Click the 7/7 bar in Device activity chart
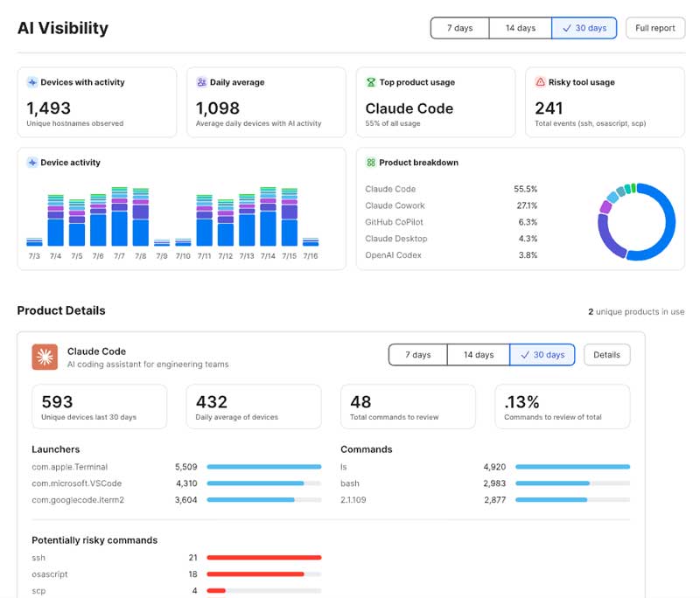Image resolution: width=700 pixels, height=598 pixels. click(119, 216)
